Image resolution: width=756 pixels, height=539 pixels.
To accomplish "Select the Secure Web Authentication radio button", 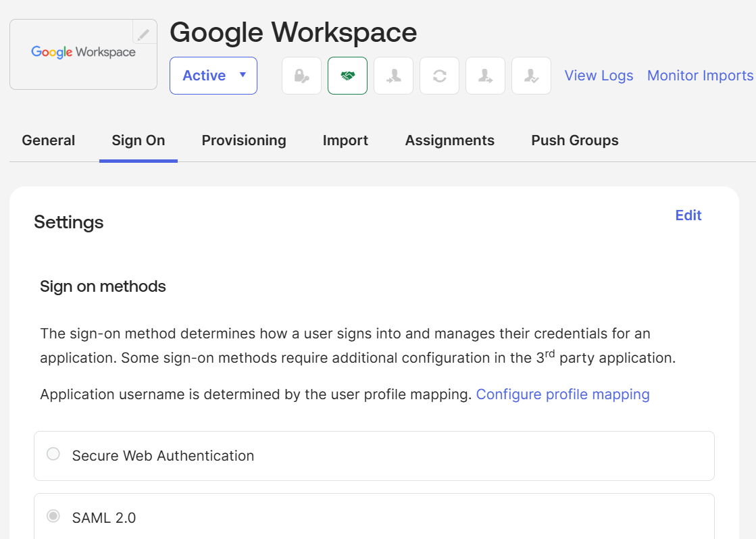I will coord(53,454).
